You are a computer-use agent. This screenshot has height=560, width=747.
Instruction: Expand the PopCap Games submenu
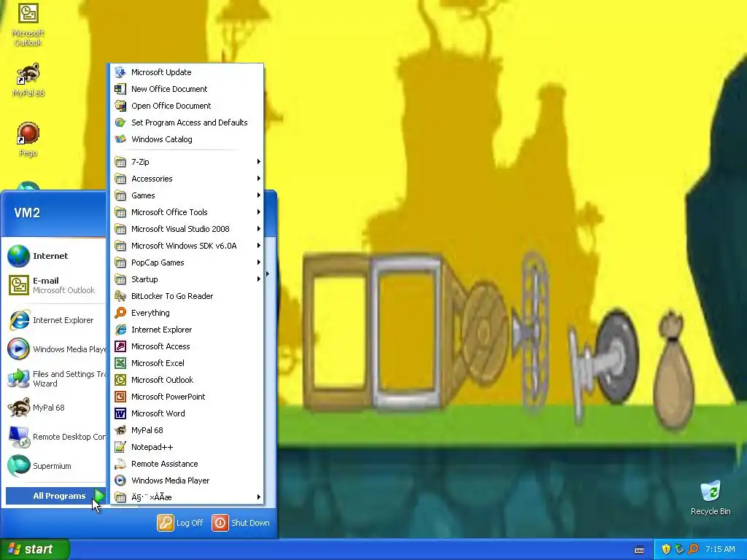[187, 262]
